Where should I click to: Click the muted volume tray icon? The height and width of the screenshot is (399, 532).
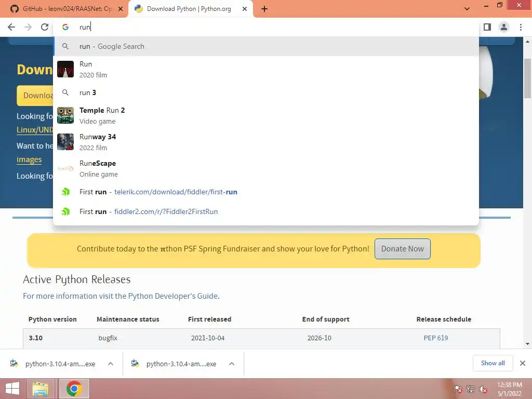point(483,389)
